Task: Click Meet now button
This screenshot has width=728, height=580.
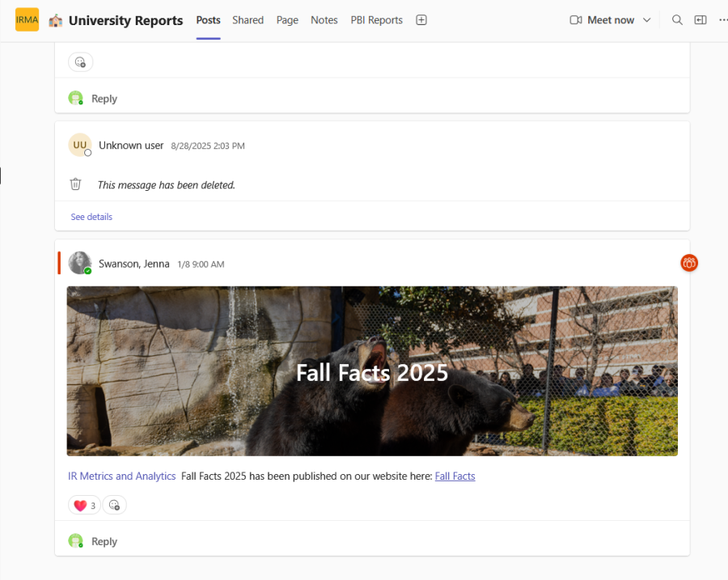Action: (x=611, y=20)
